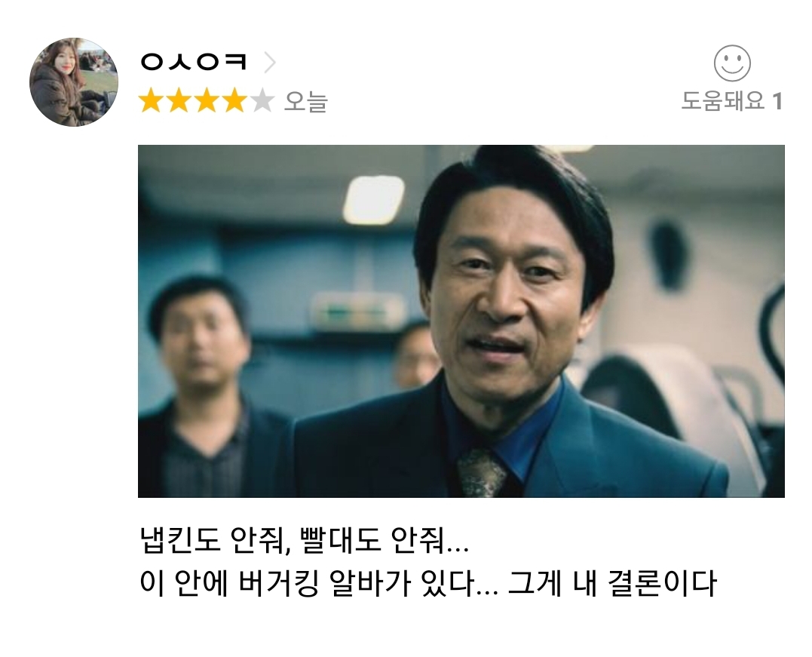Viewport: 812px width, 657px height.
Task: Toggle the 도움돼요 helpful label
Action: (x=723, y=100)
